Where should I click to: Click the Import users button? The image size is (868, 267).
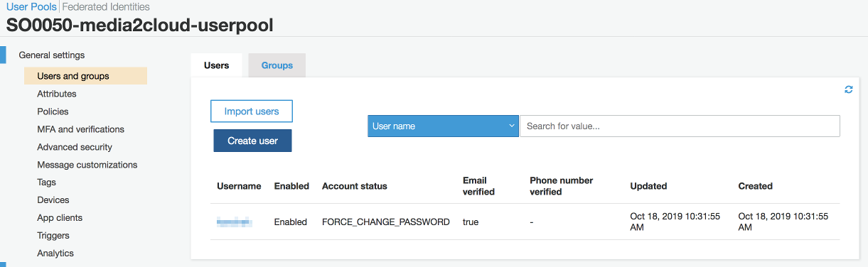[252, 111]
